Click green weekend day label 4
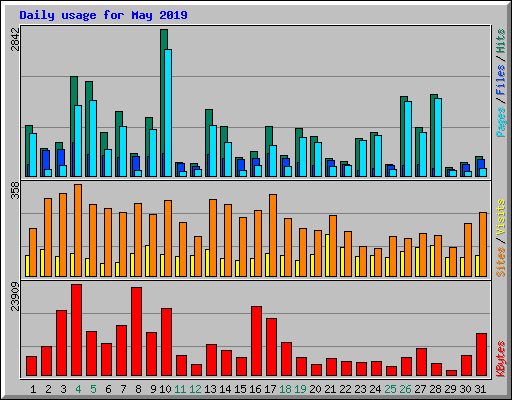This screenshot has width=512, height=400. [x=78, y=389]
